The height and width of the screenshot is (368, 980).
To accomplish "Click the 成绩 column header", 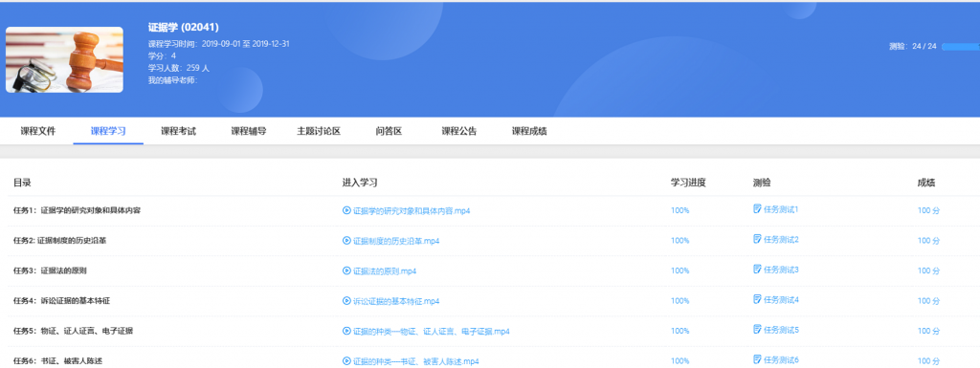I will coord(926,183).
